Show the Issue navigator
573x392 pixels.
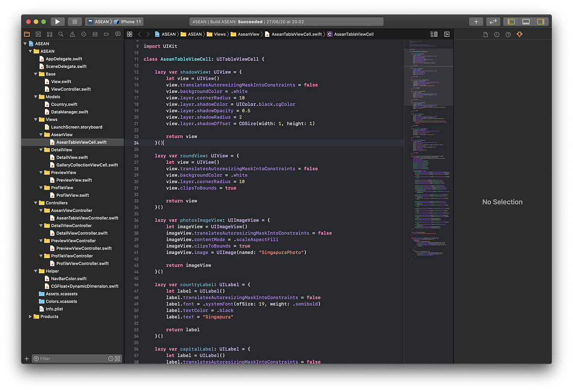72,34
